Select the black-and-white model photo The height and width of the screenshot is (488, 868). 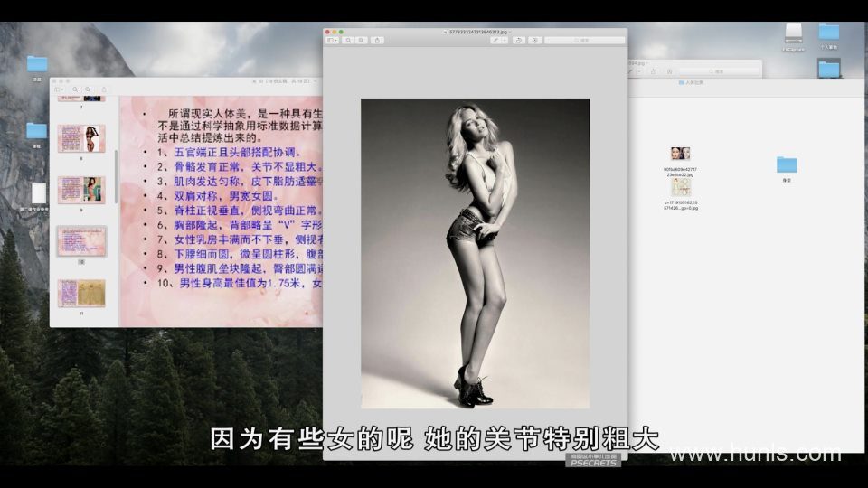tap(475, 253)
